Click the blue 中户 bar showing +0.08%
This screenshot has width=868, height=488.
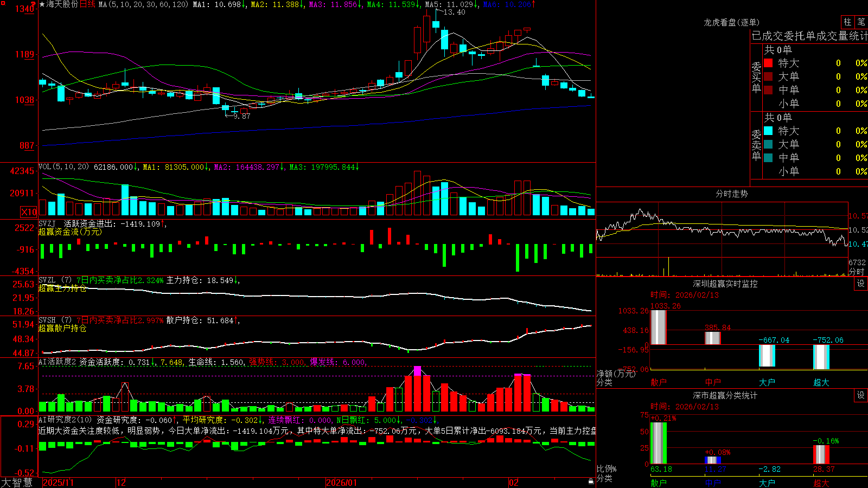pyautogui.click(x=712, y=460)
